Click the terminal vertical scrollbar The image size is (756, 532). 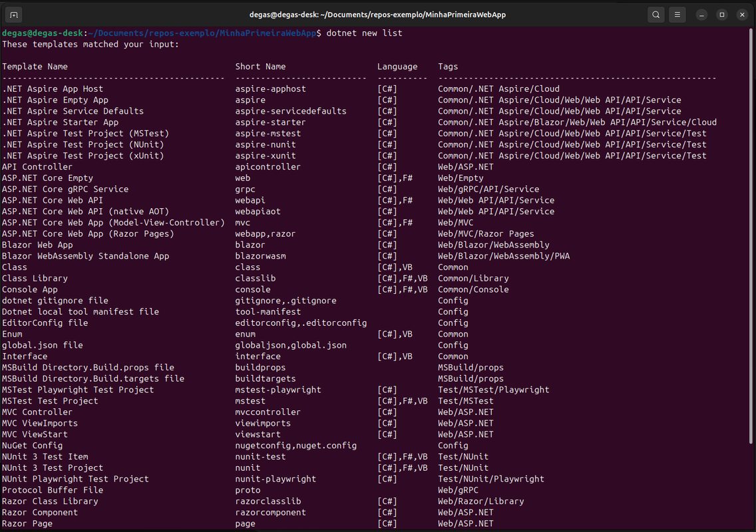(x=750, y=236)
